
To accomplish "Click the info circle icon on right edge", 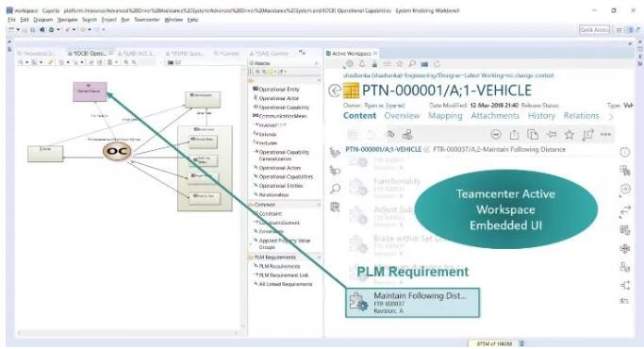I will (x=625, y=152).
